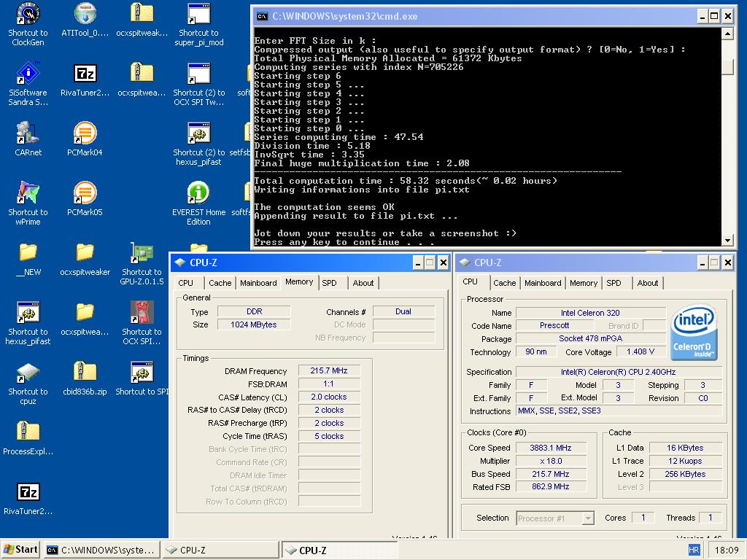Click the cmd.exe title bar system icon
The image size is (747, 560).
click(262, 16)
